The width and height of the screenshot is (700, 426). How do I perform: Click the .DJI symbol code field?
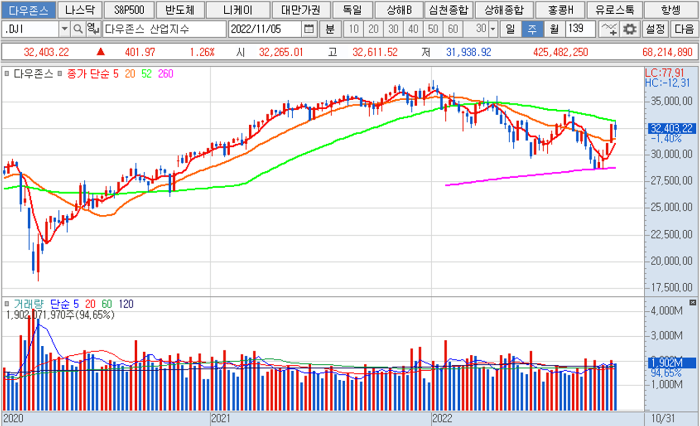(30, 29)
